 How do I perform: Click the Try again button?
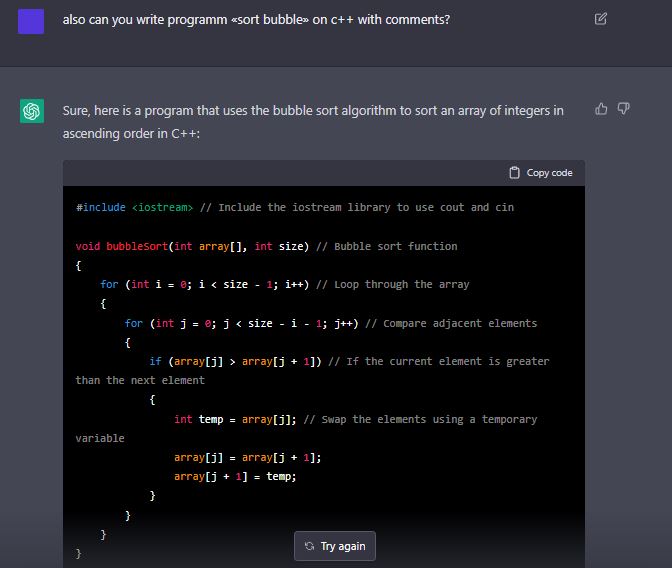coord(335,546)
